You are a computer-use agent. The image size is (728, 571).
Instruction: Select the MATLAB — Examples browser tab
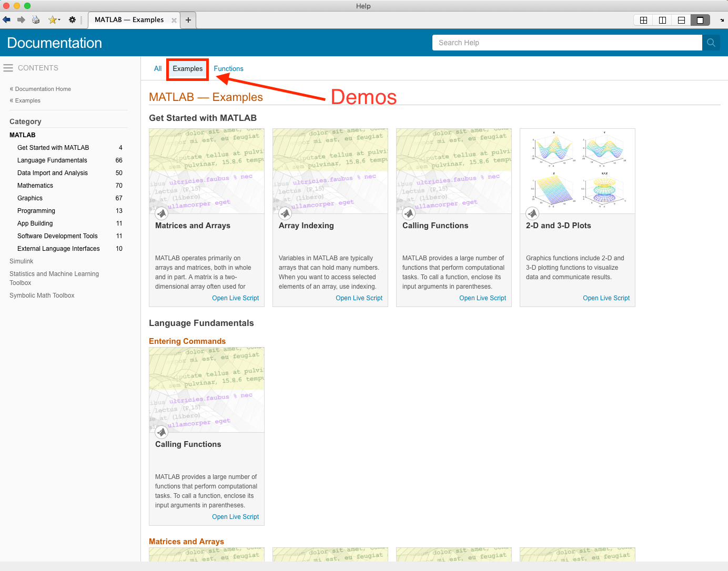pyautogui.click(x=129, y=20)
